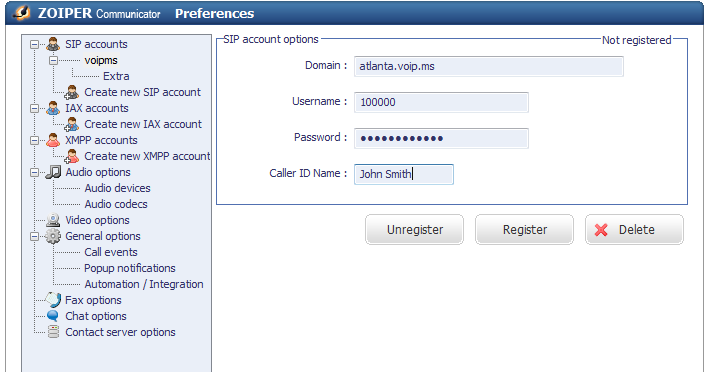Focus the Domain input field
This screenshot has width=707, height=372.
(x=489, y=66)
